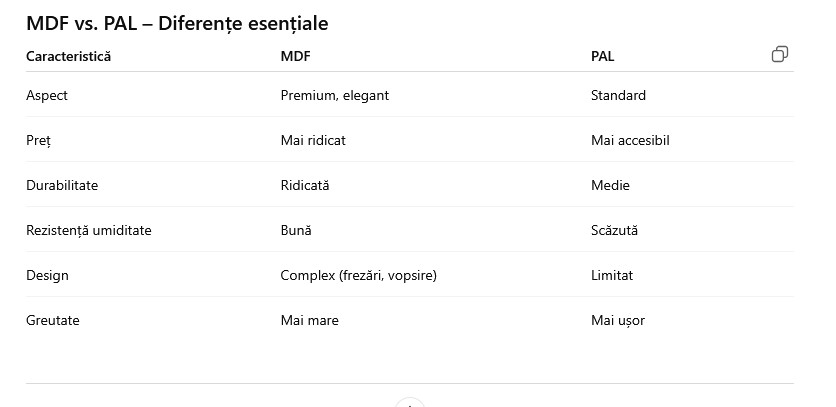Screen dimensions: 836x407
Task: Click the Ridicată cell
Action: click(x=304, y=186)
